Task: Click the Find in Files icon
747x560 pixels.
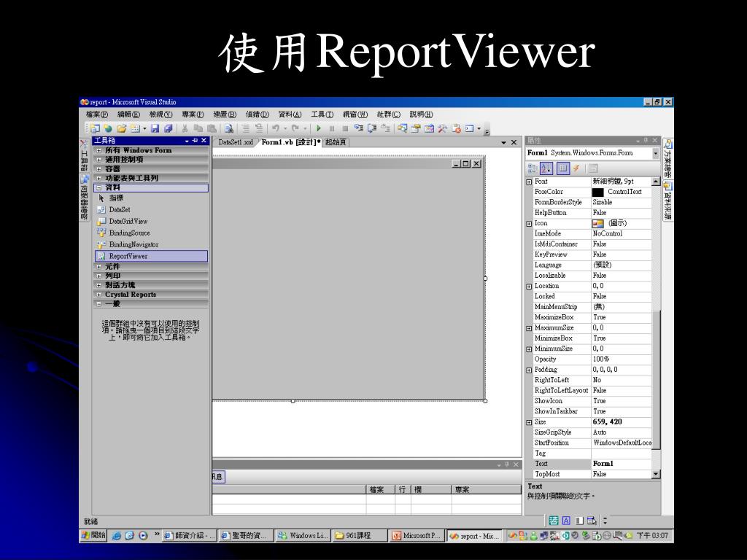Action: (x=229, y=128)
